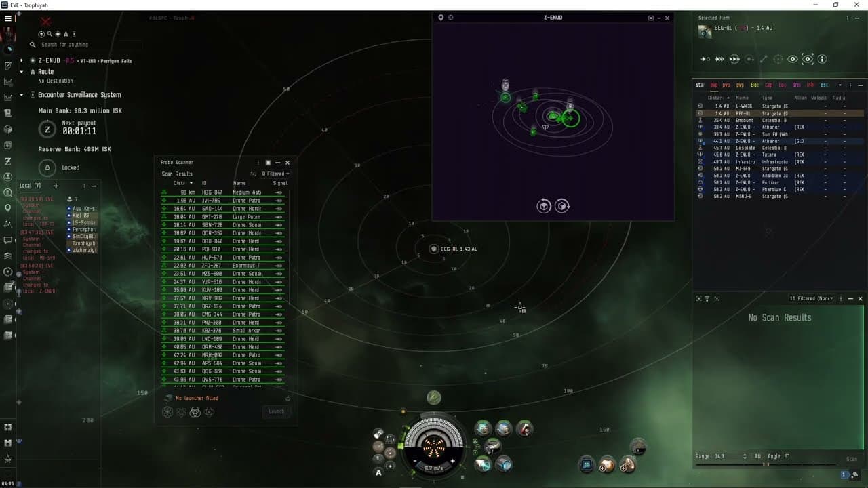Click the Look At eye icon
Viewport: 868px width, 488px height.
click(x=792, y=59)
